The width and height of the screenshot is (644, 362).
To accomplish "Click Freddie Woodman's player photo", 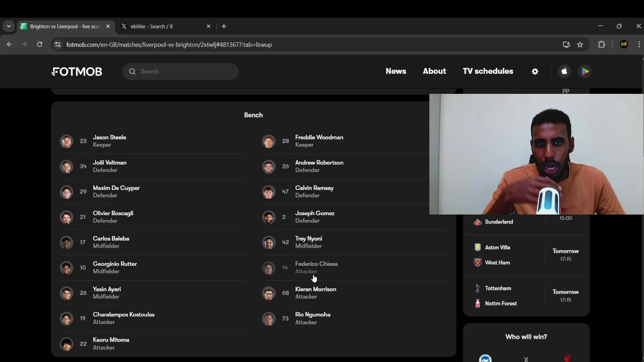I will pos(269,141).
